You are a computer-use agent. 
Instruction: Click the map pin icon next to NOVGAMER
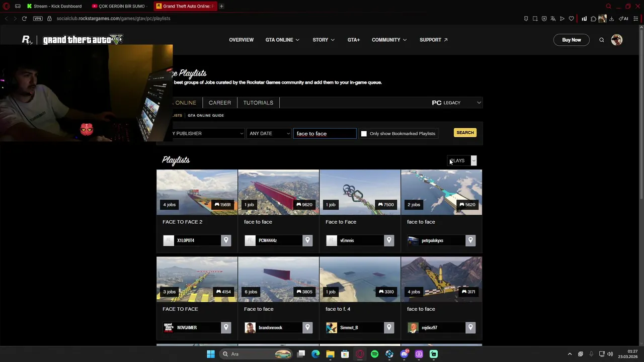click(x=226, y=327)
